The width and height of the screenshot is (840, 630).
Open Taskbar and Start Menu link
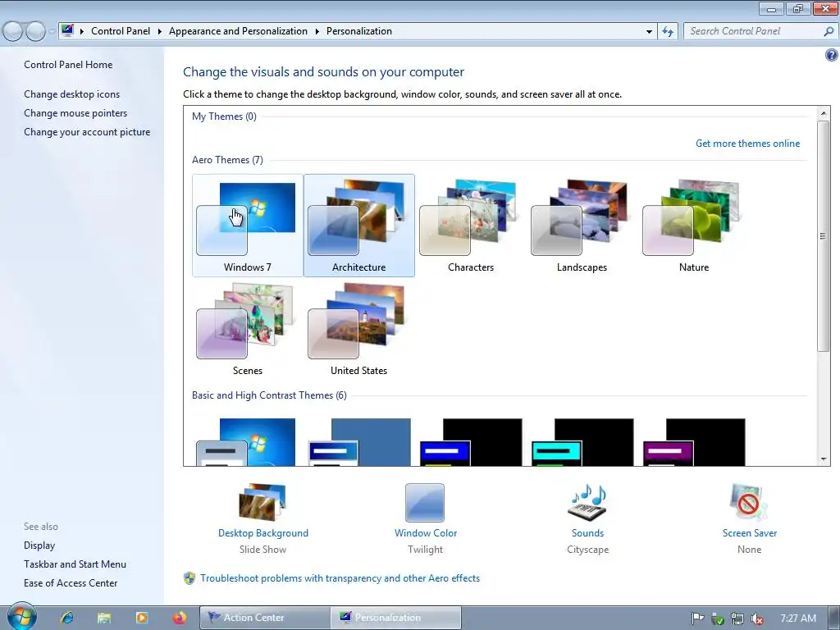point(75,564)
